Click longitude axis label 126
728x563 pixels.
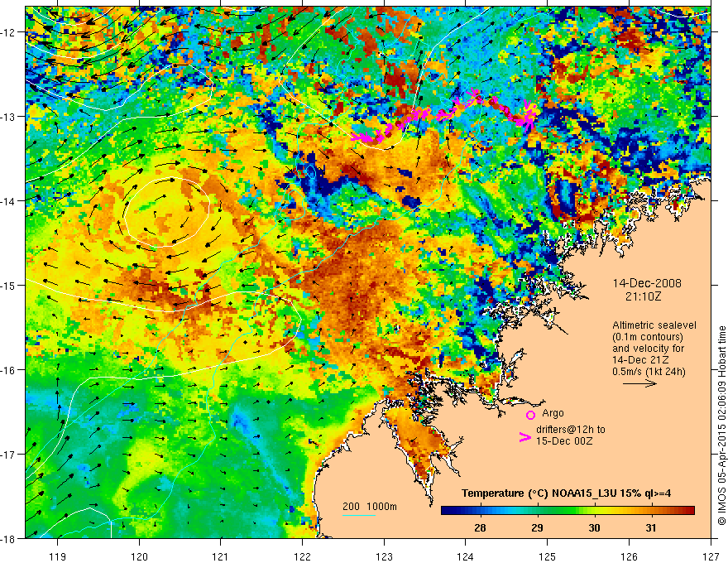[x=629, y=557]
